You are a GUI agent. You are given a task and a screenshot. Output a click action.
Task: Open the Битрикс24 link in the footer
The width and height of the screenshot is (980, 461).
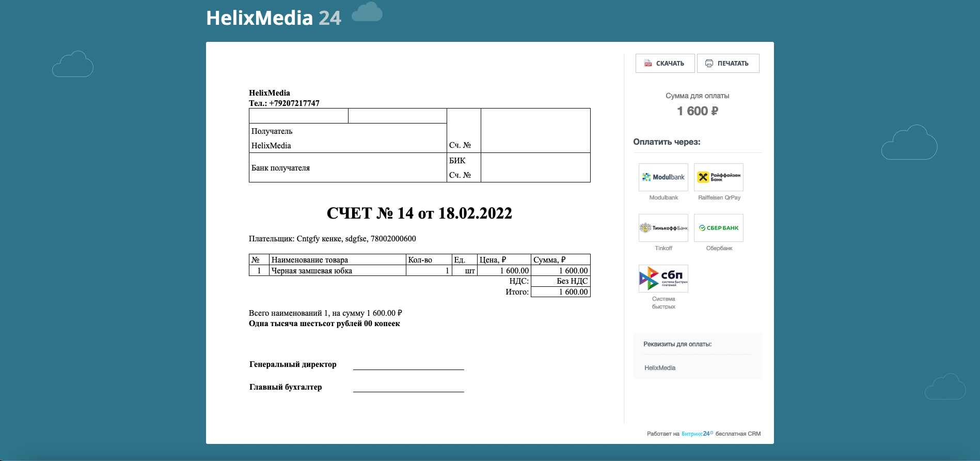click(x=697, y=434)
